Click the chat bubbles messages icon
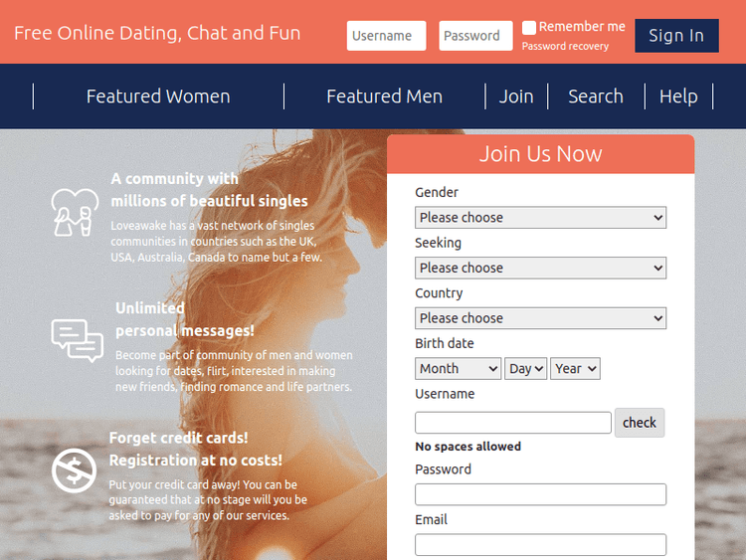The height and width of the screenshot is (560, 746). pyautogui.click(x=78, y=341)
